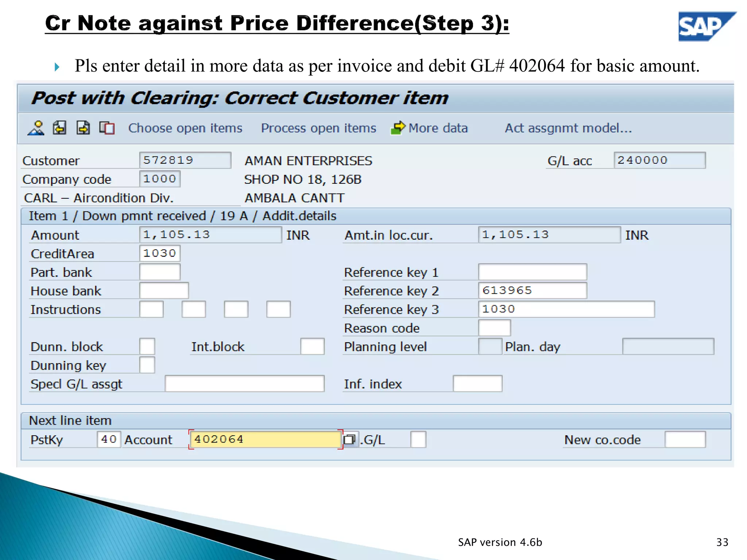Screen dimensions: 747x560
Task: Click the Amt.in loc.cur. field
Action: [549, 235]
